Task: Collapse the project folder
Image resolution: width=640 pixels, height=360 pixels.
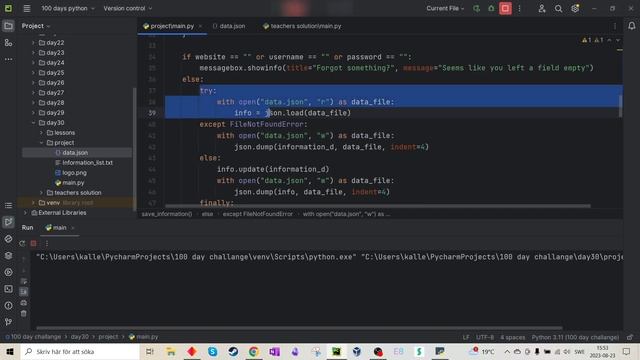Action: point(41,142)
